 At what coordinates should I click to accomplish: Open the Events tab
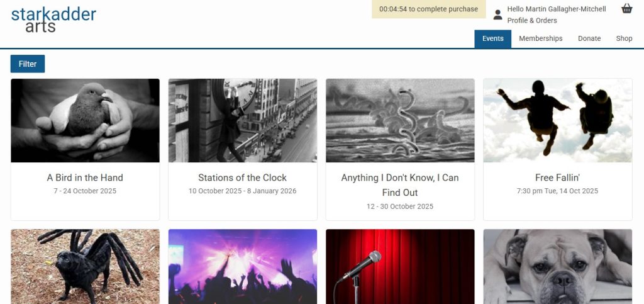tap(493, 38)
